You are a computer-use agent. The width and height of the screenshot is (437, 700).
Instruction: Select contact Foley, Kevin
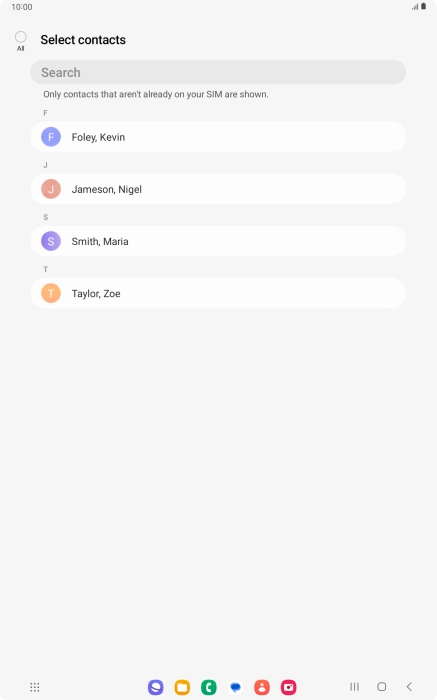[x=218, y=137]
